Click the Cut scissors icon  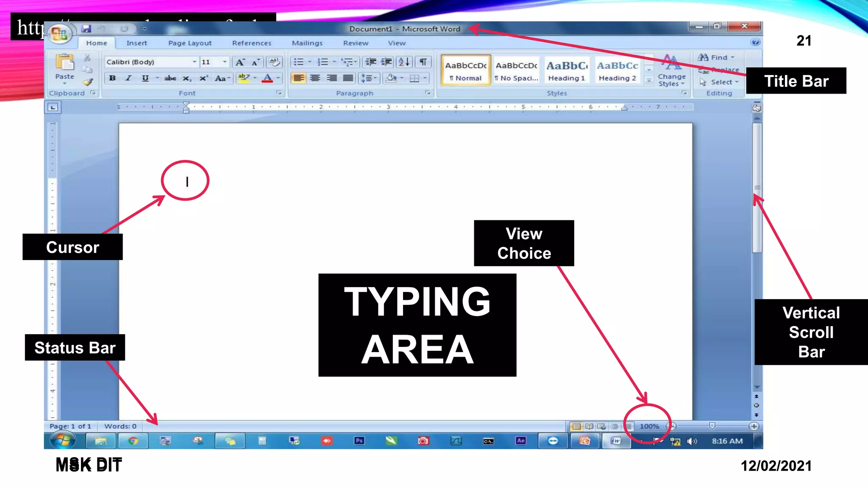coord(87,58)
